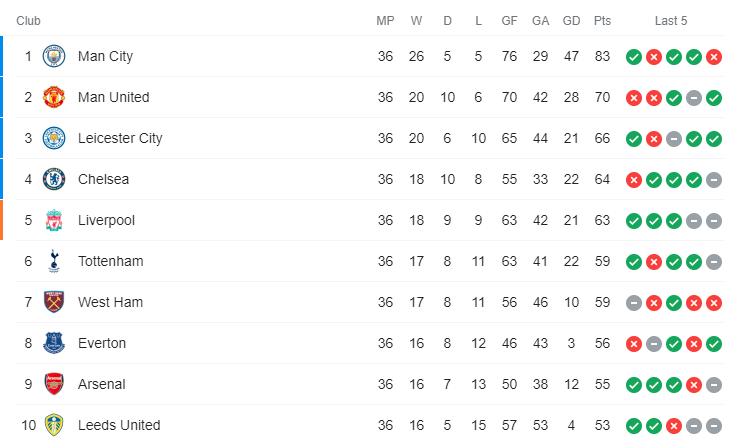Click the GD column header
This screenshot has width=750, height=440.
[571, 21]
